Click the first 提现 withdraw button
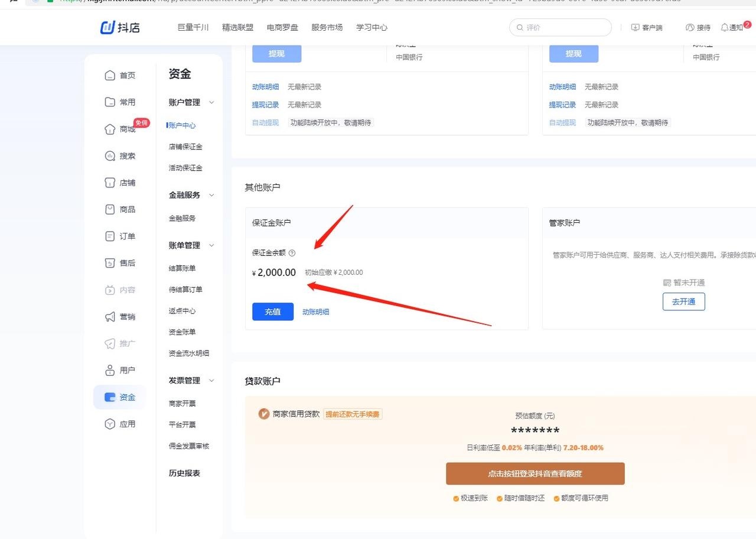 click(x=276, y=54)
